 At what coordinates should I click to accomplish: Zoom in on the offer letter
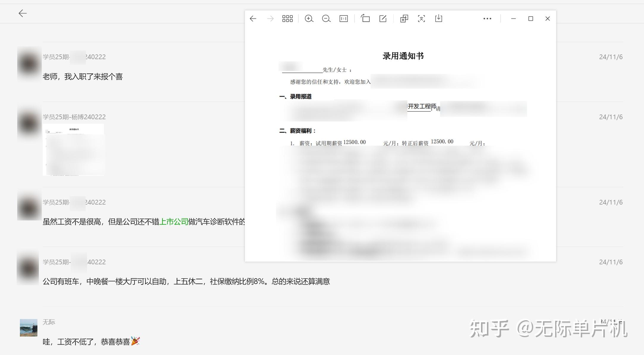pos(309,19)
